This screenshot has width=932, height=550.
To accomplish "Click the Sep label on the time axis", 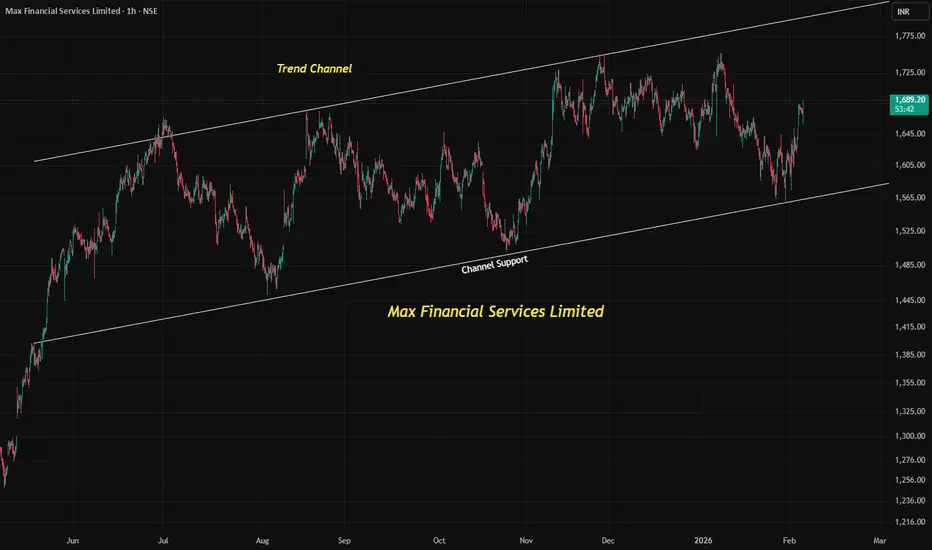I will tap(344, 541).
